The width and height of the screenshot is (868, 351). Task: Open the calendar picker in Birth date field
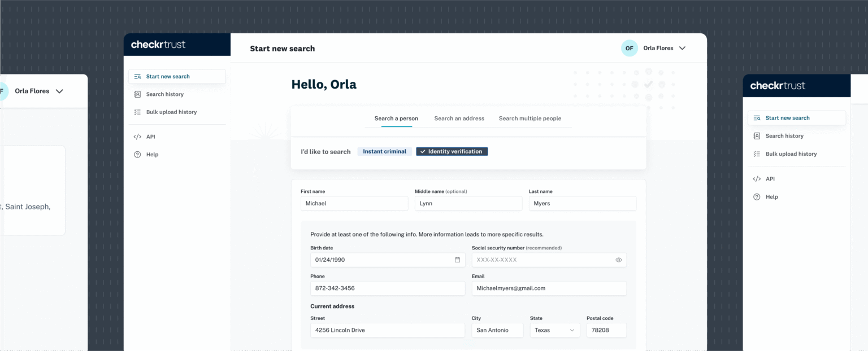457,260
